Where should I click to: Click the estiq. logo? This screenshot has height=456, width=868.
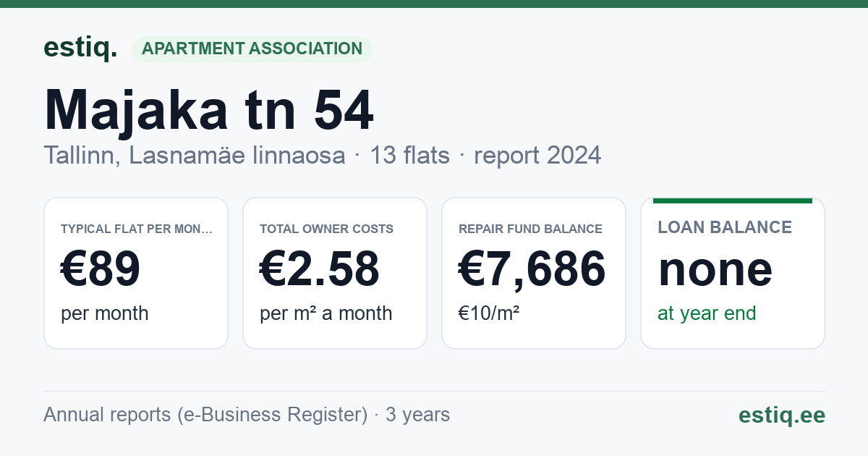click(80, 48)
